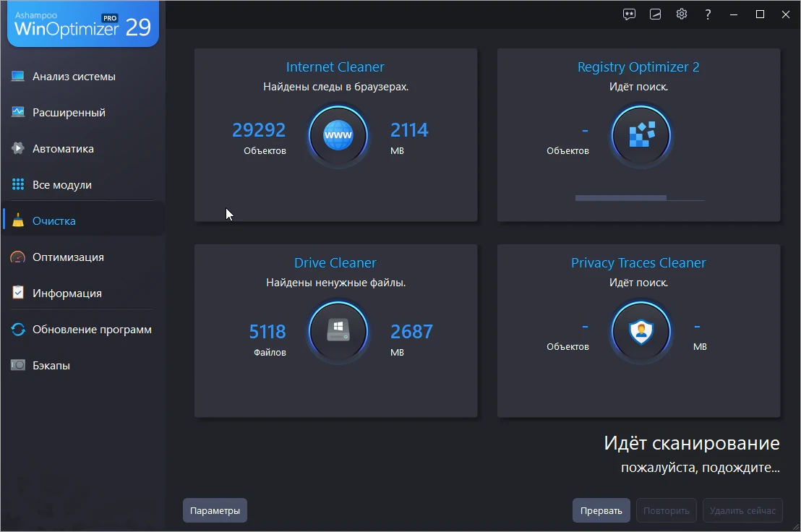Click 'Идёт поиск.' under Privacy Traces Cleaner
801x532 pixels.
[638, 283]
